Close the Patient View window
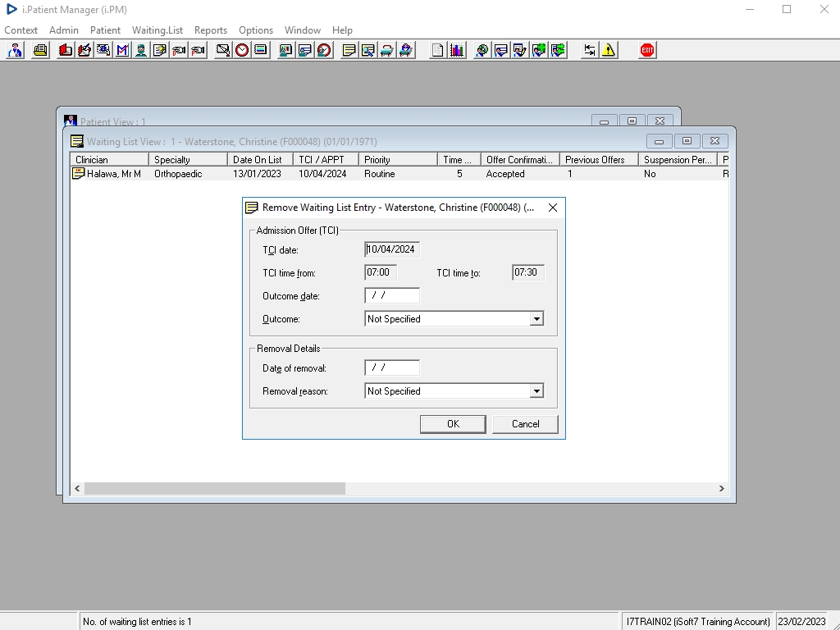Viewport: 840px width, 630px height. pos(660,121)
